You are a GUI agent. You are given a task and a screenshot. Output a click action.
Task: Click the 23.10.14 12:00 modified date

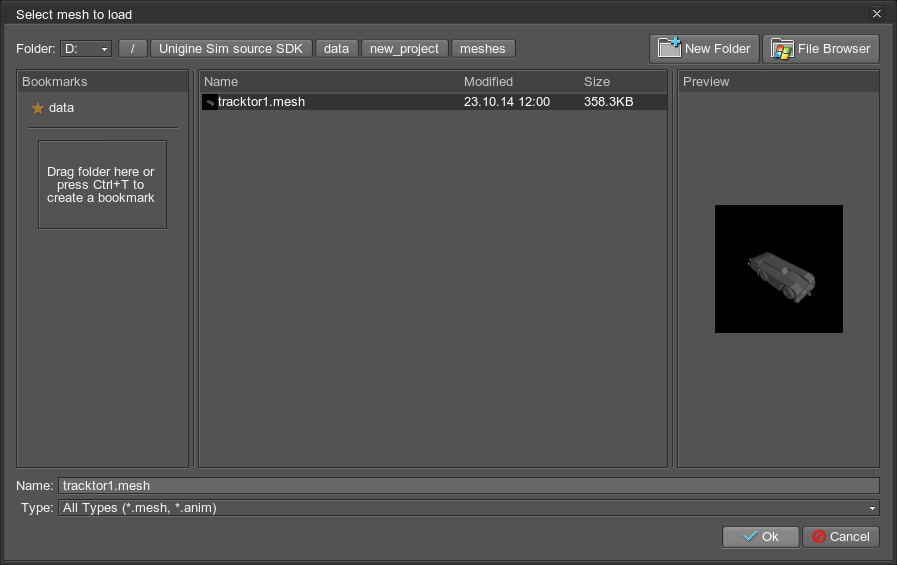click(x=507, y=102)
